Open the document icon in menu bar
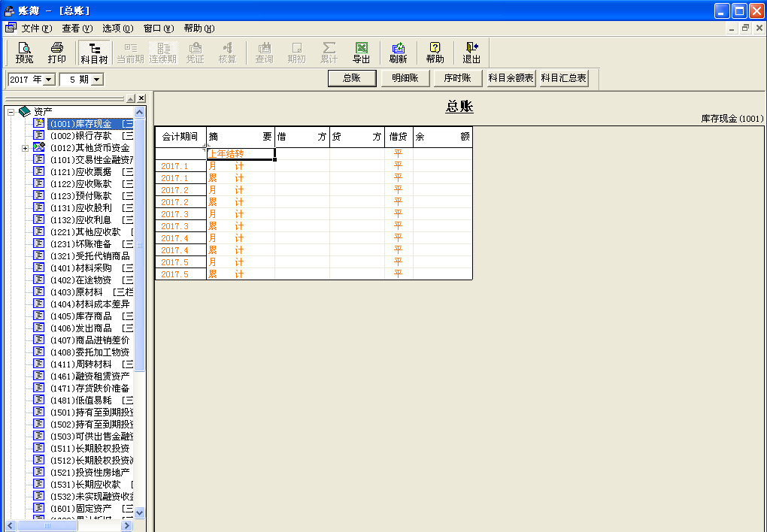Screen dimensions: 767x532 (x=11, y=28)
